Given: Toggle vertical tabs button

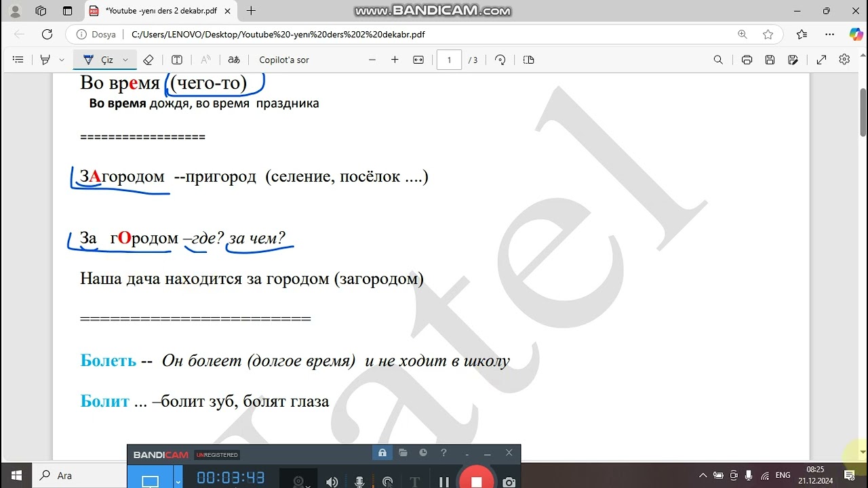Looking at the screenshot, I should 67,11.
